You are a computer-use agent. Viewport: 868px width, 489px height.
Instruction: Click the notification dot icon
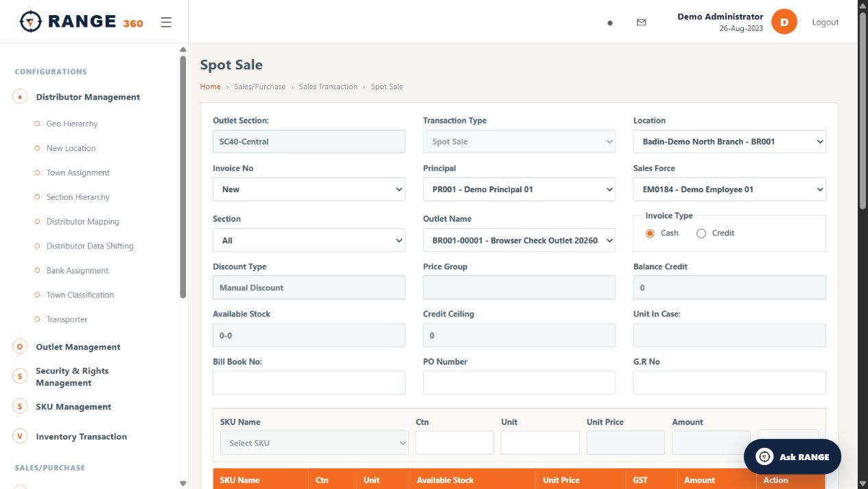click(610, 23)
